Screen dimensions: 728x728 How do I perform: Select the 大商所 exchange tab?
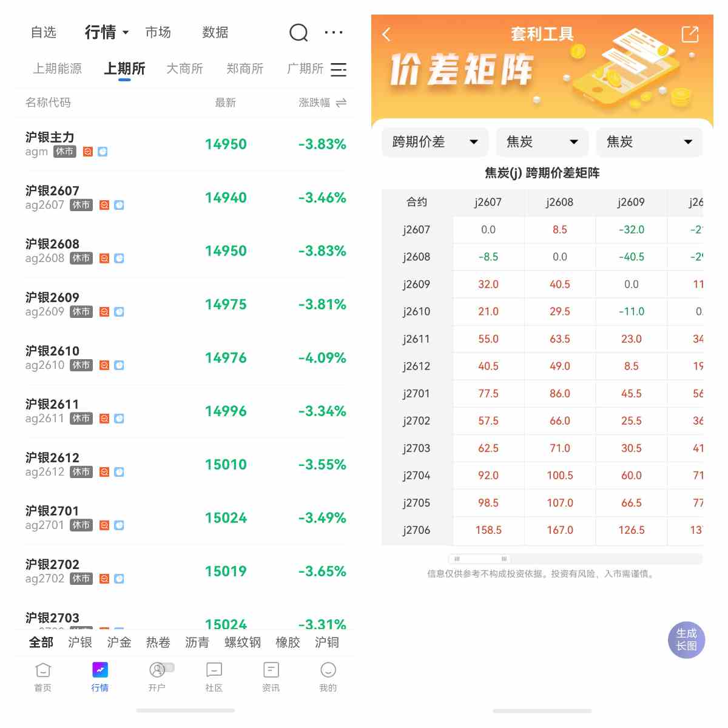point(184,69)
